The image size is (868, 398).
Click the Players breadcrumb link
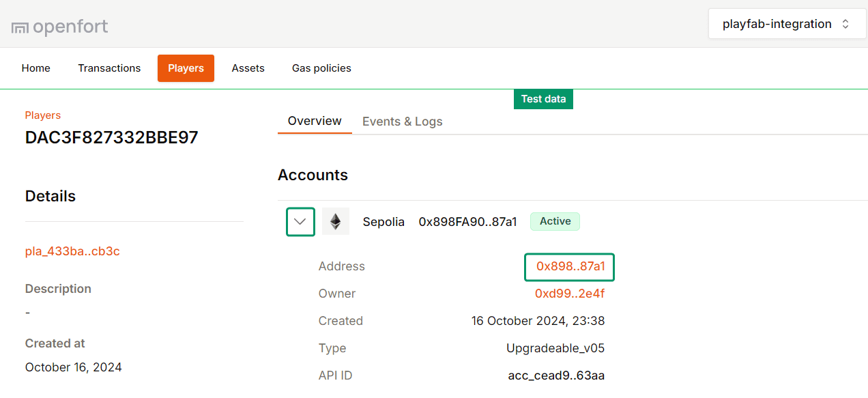pyautogui.click(x=42, y=115)
